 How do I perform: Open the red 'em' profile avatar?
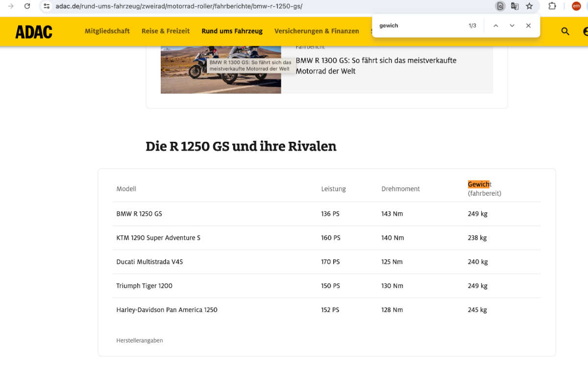(576, 6)
